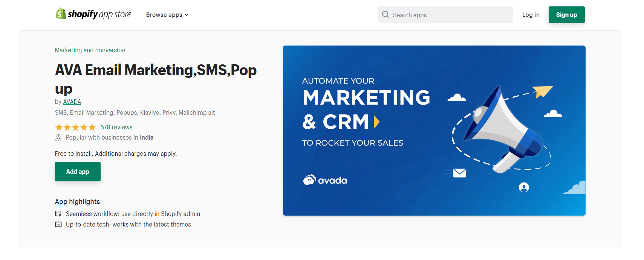Expand the Browse apps dropdown

[x=164, y=15]
